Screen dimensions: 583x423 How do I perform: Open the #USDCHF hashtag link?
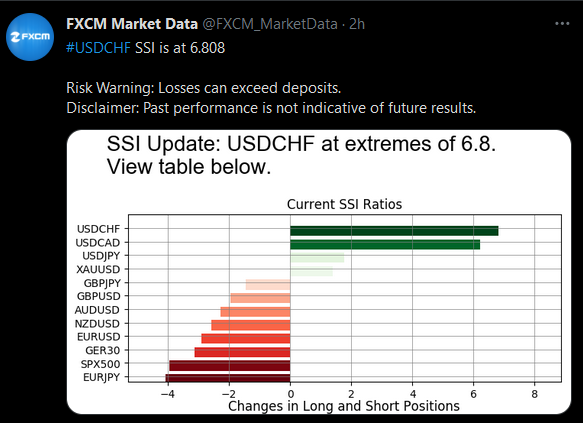[x=99, y=48]
